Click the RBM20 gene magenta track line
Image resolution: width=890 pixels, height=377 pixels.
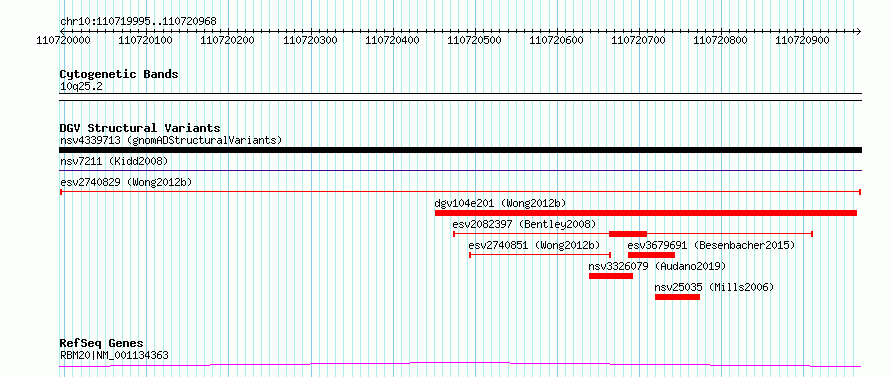460,365
